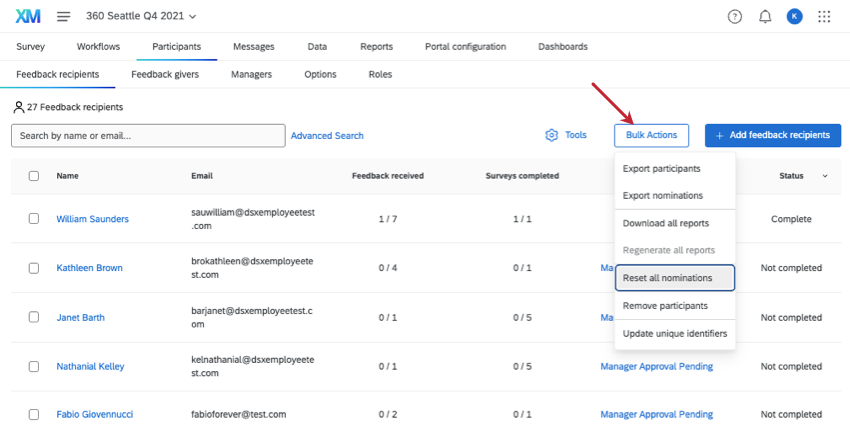
Task: Open Janet Barth participant link
Action: click(81, 318)
